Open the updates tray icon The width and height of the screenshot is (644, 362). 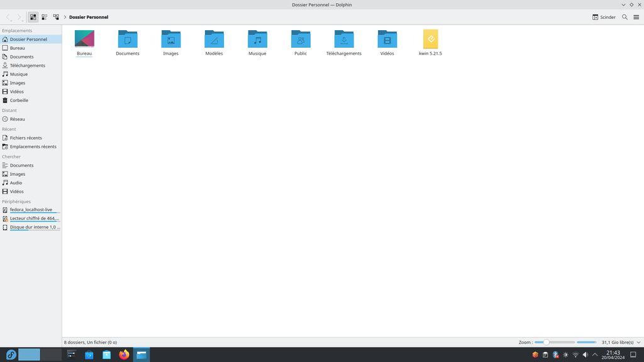click(535, 354)
